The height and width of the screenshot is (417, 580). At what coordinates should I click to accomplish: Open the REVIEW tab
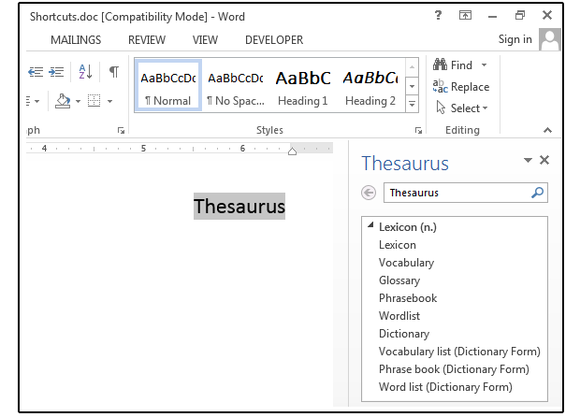click(x=147, y=40)
